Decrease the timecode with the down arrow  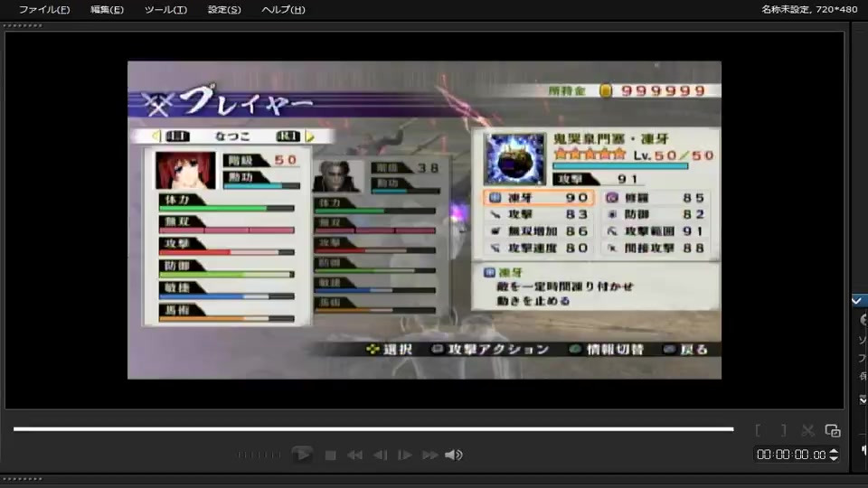[834, 459]
